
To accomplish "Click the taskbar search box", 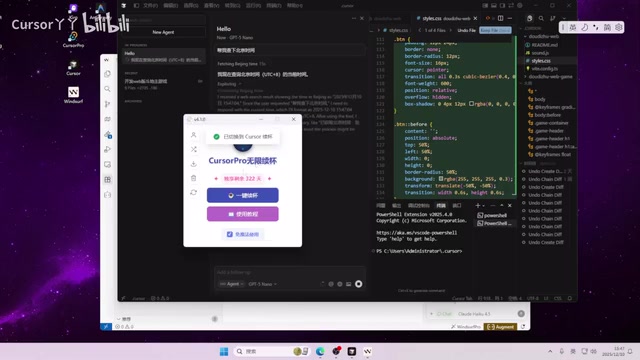I will tap(271, 351).
